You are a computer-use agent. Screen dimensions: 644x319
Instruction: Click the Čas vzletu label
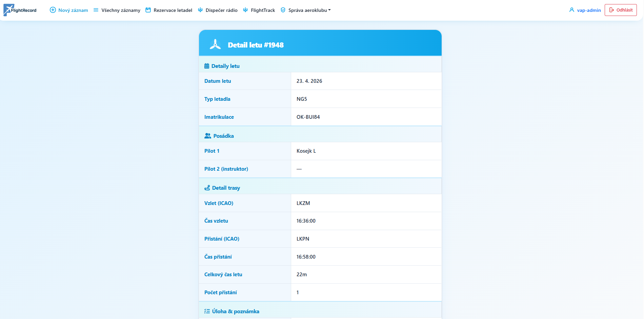coord(216,221)
